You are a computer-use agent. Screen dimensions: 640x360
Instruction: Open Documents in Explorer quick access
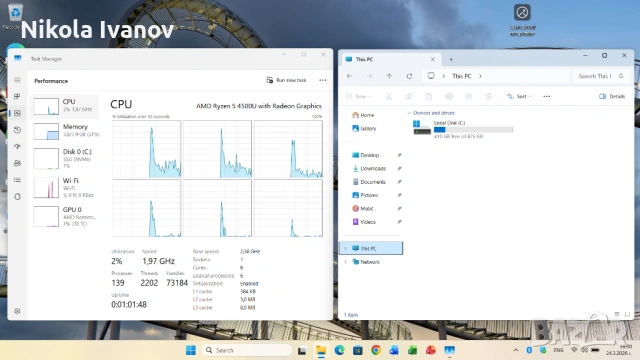(369, 182)
